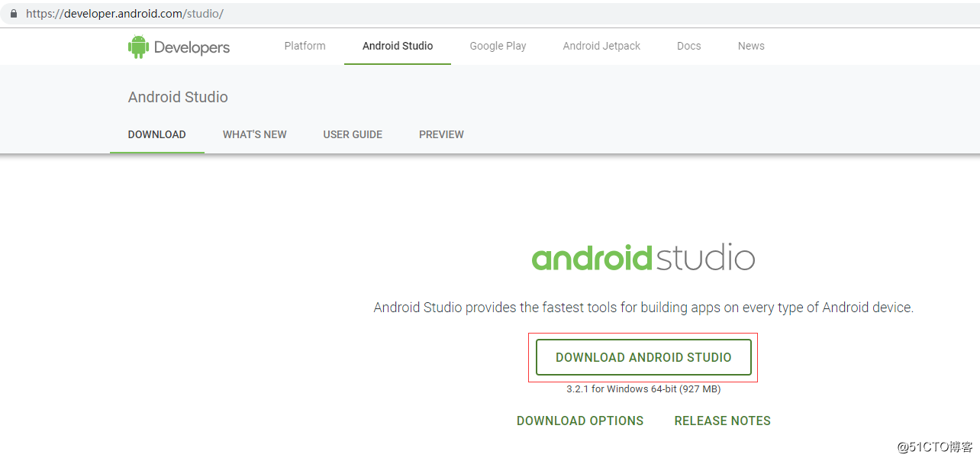Visit the News navigation item
This screenshot has width=980, height=461.
click(x=751, y=46)
